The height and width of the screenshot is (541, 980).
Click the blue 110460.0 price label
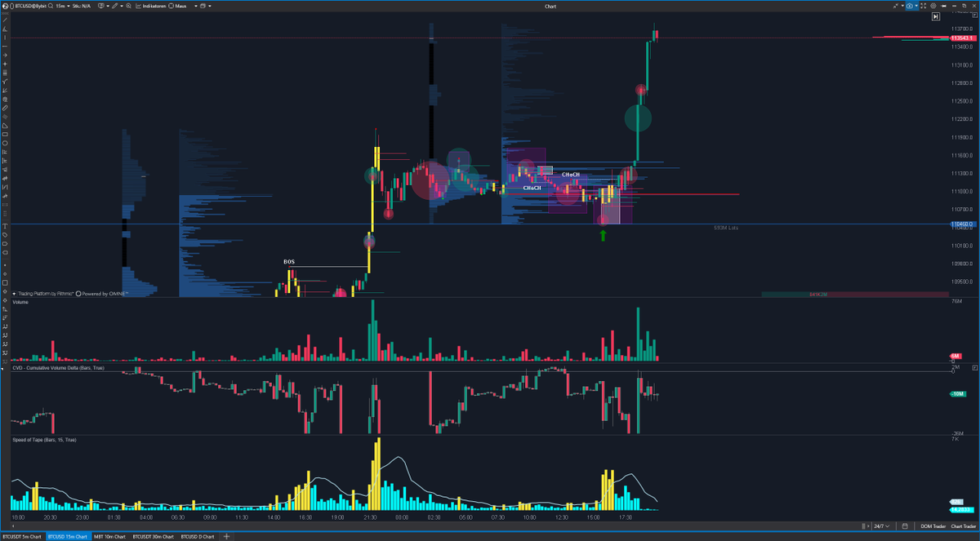click(962, 224)
